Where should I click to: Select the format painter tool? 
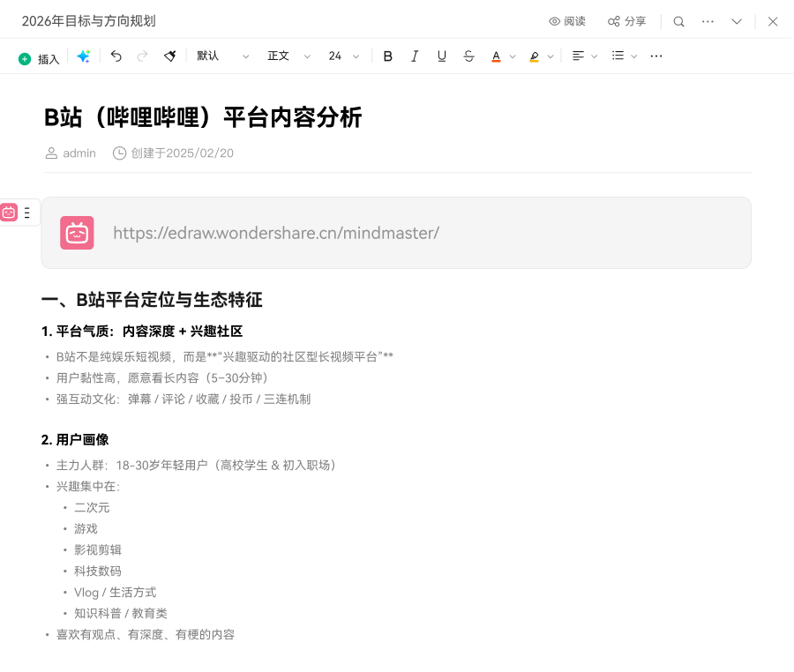tap(169, 56)
